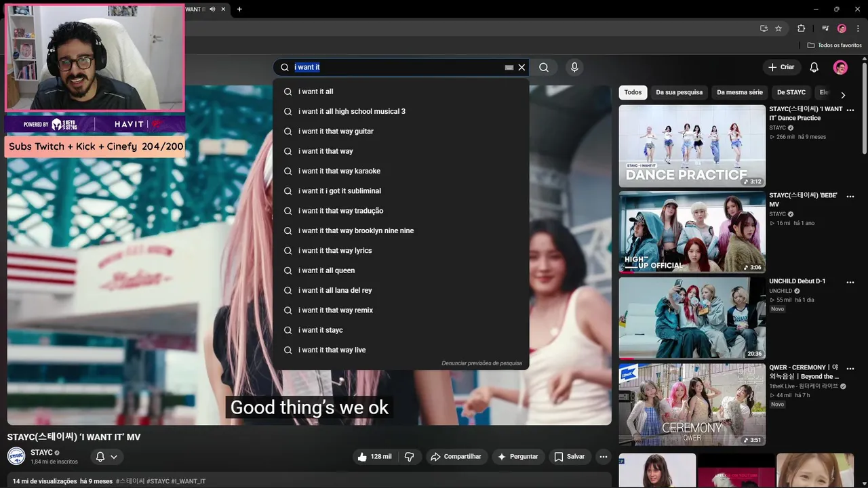Screen dimensions: 868x488
Task: Open the Todos os favoritos bookmarks folder
Action: tap(834, 45)
